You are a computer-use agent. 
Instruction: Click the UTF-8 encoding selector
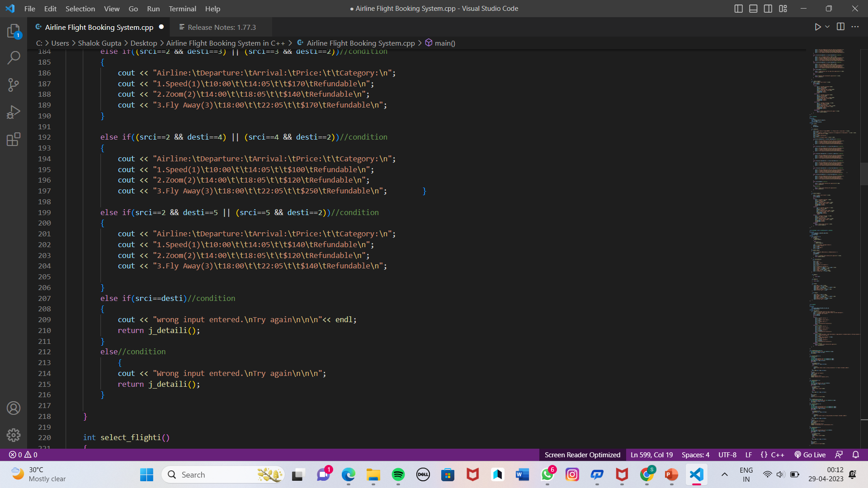[727, 455]
